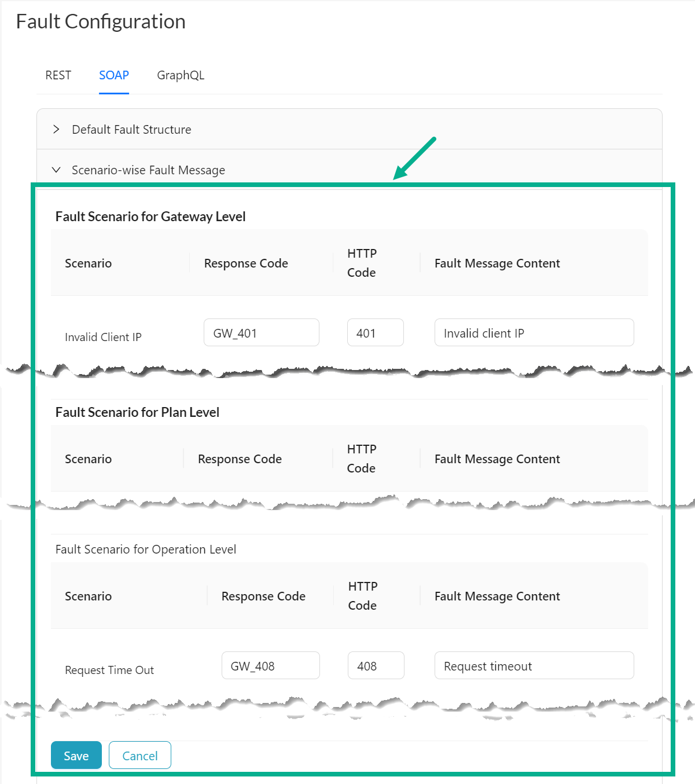
Task: Click the Request Time Out scenario label
Action: click(x=109, y=670)
